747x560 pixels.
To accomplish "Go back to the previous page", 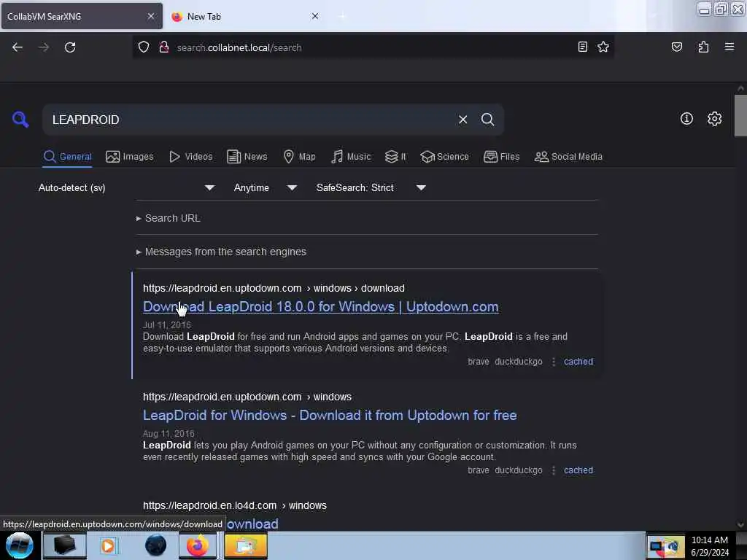I will (x=18, y=47).
